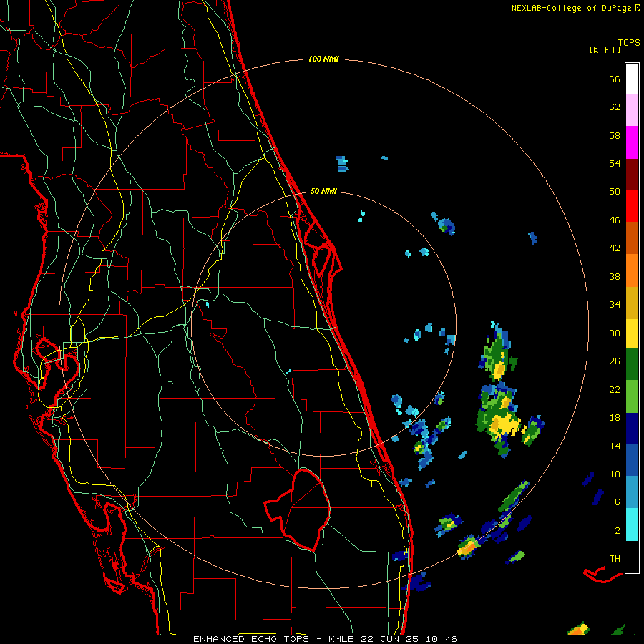This screenshot has height=644, width=644.
Task: Click the dark red (maroon) legend swatch
Action: click(x=632, y=175)
